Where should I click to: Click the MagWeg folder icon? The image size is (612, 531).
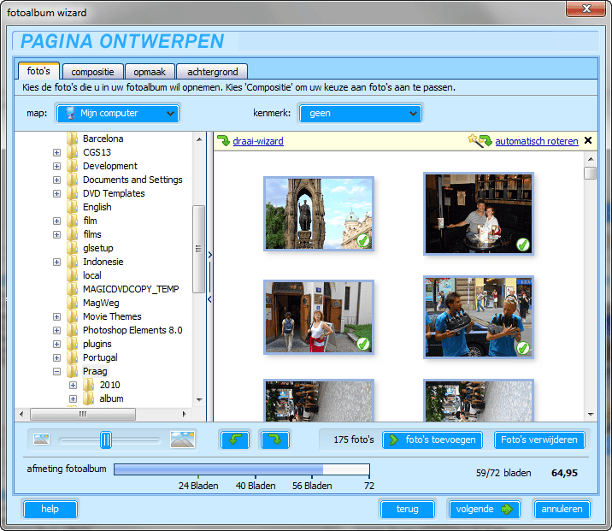pyautogui.click(x=72, y=303)
